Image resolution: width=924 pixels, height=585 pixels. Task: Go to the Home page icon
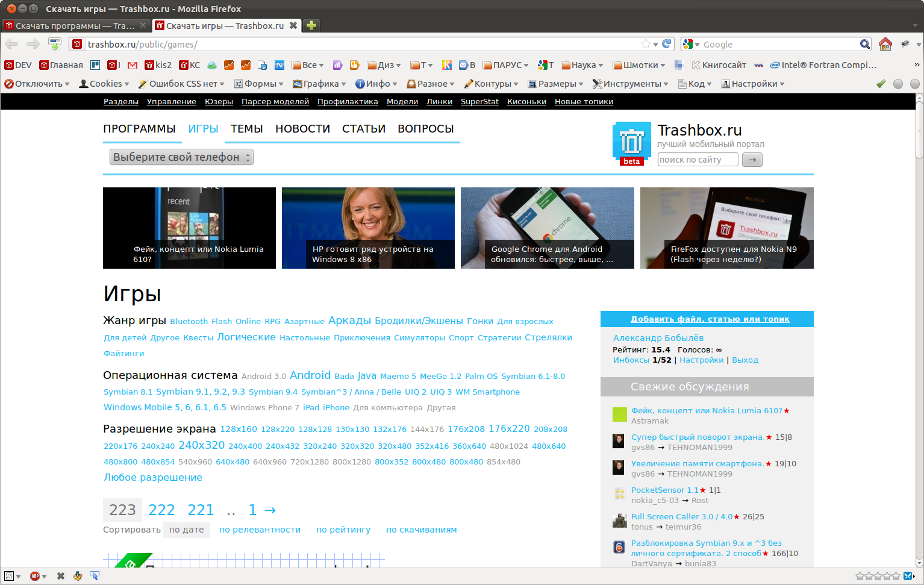pos(885,44)
